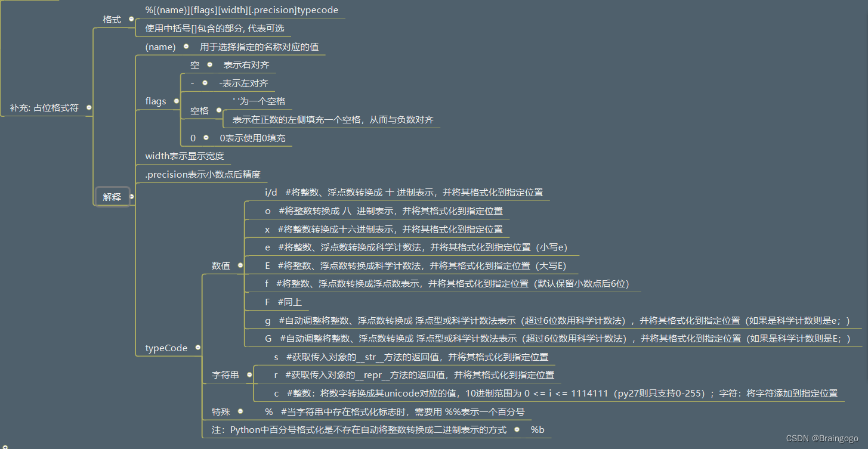
Task: Select the i/d 十进制 conversion node
Action: point(404,192)
